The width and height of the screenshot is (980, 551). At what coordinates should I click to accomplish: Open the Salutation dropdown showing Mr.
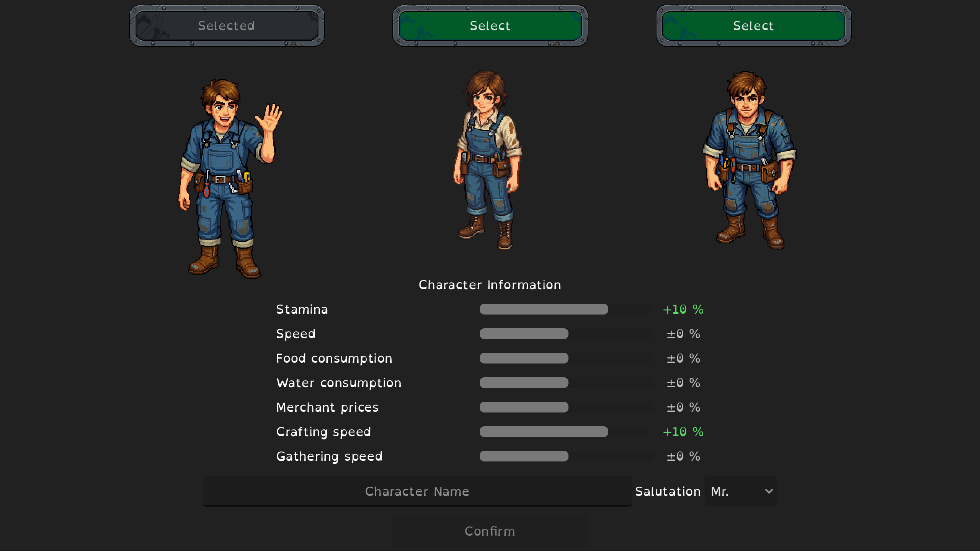(740, 491)
